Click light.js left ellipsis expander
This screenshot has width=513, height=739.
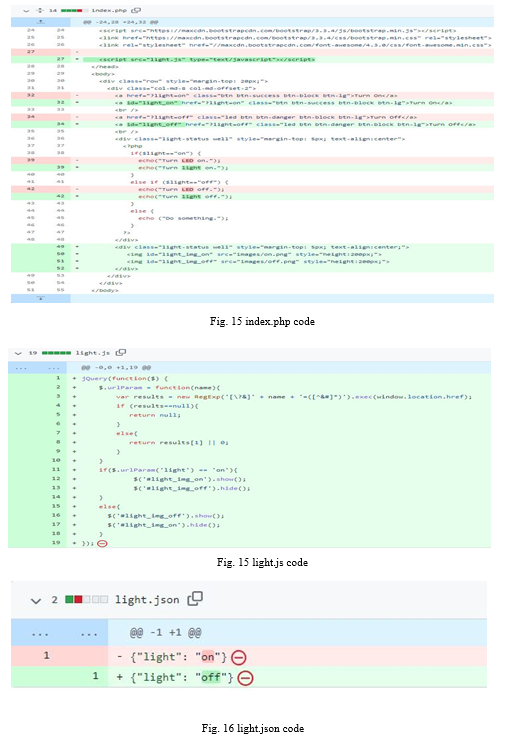click(21, 368)
